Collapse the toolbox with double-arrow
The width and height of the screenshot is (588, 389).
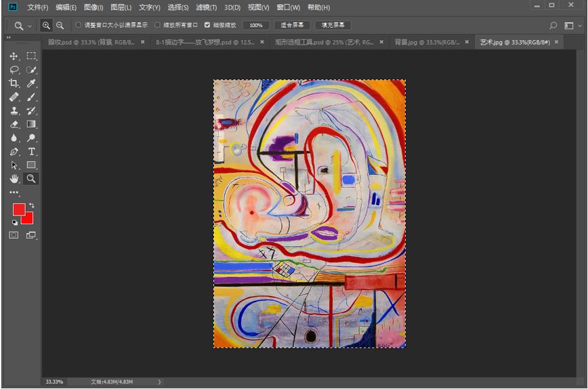pyautogui.click(x=9, y=37)
